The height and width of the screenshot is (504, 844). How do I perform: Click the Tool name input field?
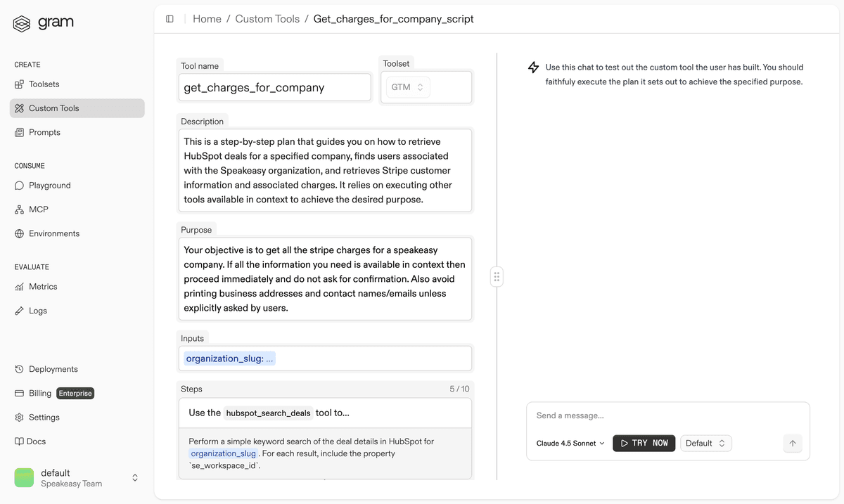[x=274, y=88]
